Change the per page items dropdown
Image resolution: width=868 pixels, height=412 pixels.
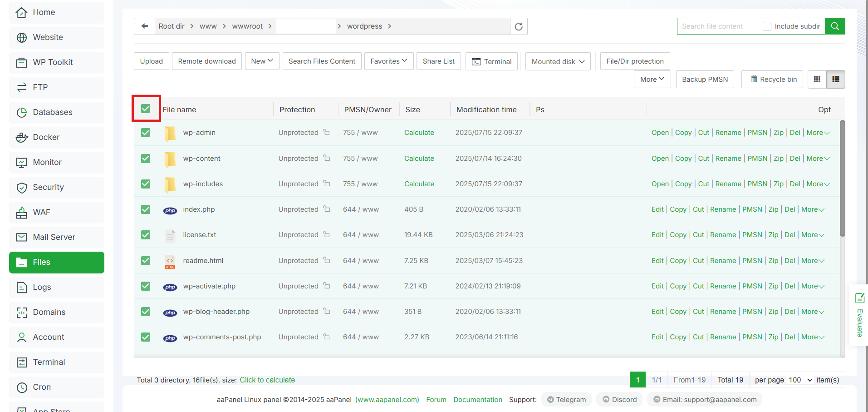pos(800,380)
